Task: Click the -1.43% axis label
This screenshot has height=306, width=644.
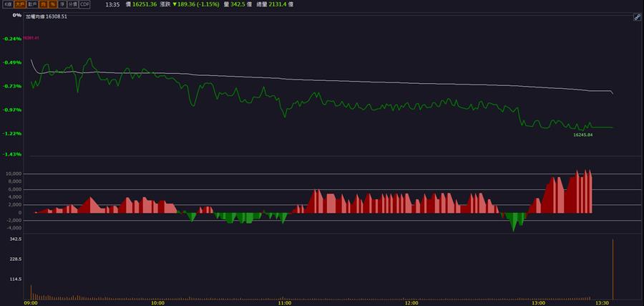Action: coord(12,154)
